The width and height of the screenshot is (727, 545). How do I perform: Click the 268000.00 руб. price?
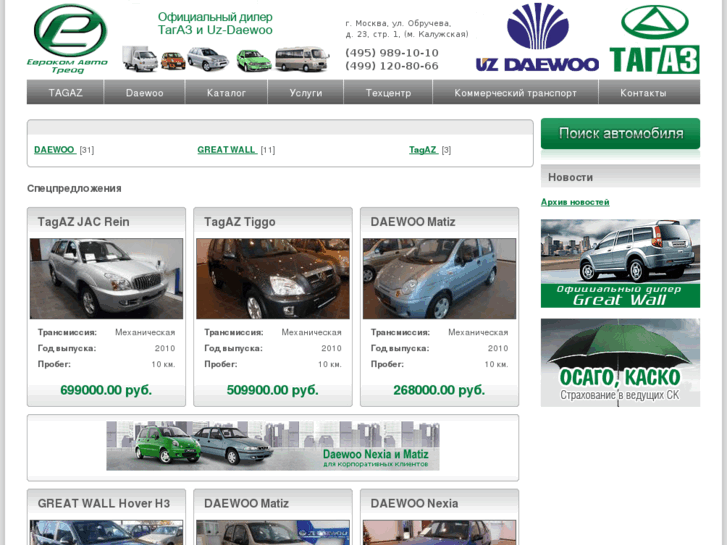[439, 390]
